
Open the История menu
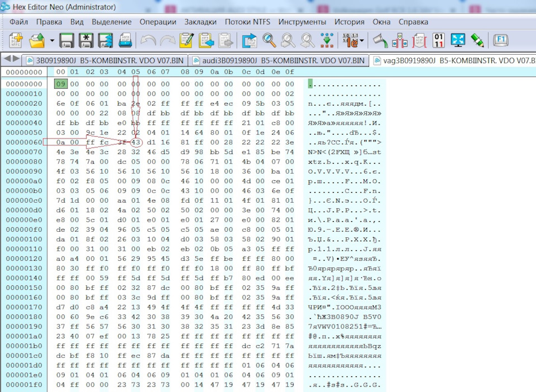pyautogui.click(x=350, y=22)
